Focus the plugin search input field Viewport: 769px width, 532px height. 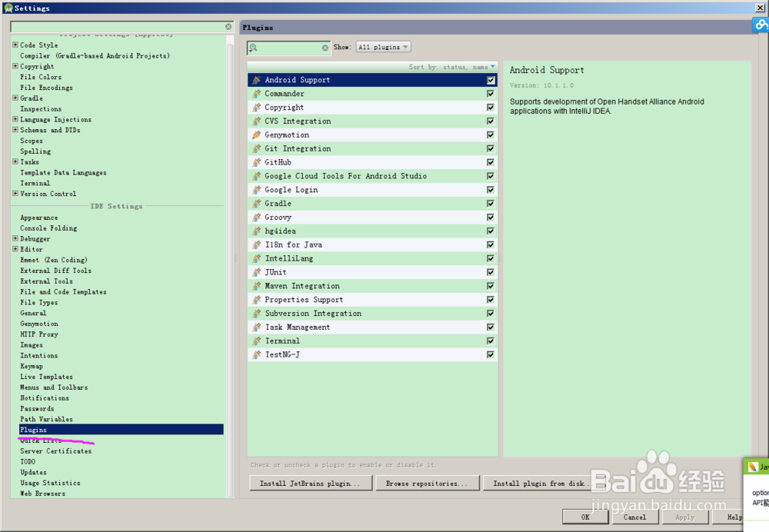[x=289, y=48]
